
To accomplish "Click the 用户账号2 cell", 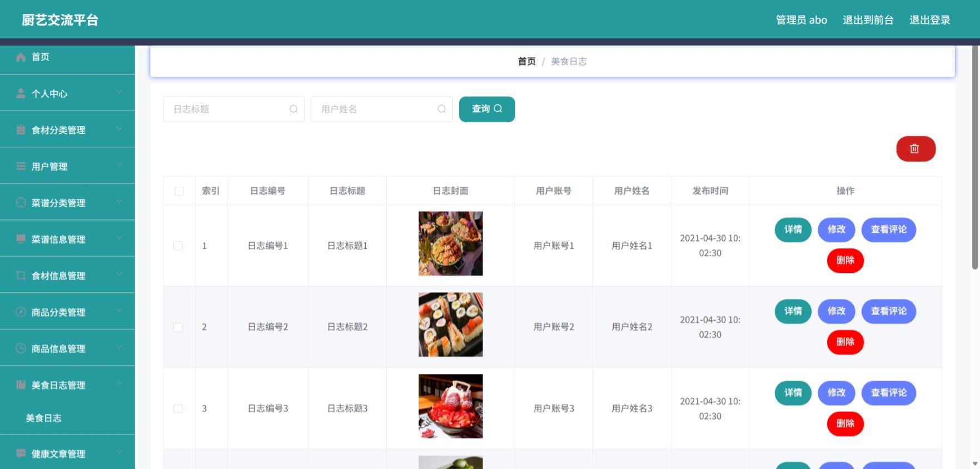I will [554, 327].
